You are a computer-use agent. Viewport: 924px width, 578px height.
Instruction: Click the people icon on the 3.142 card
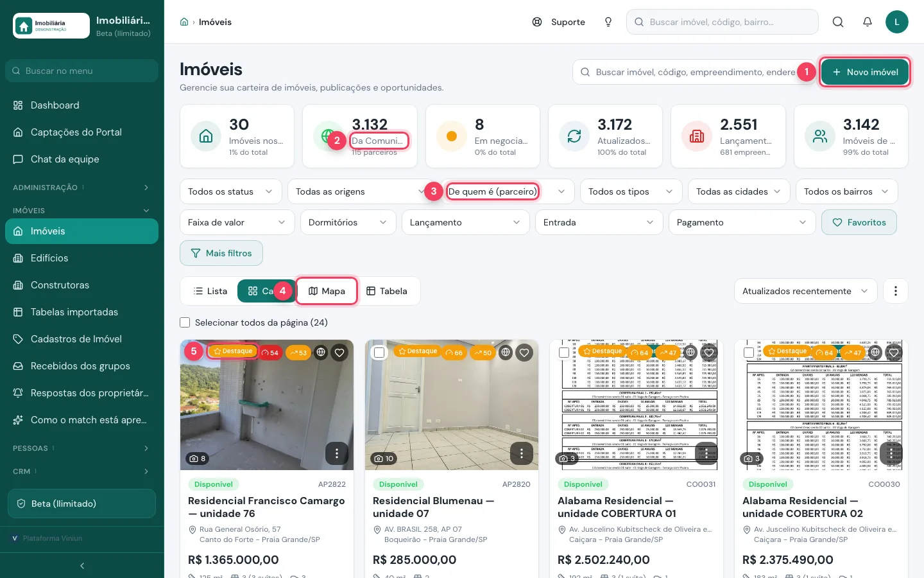[x=820, y=136]
